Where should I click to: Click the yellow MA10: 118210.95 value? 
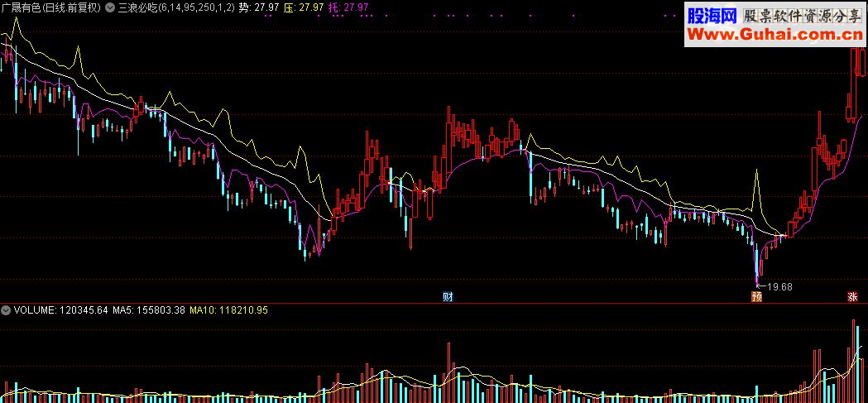point(228,310)
